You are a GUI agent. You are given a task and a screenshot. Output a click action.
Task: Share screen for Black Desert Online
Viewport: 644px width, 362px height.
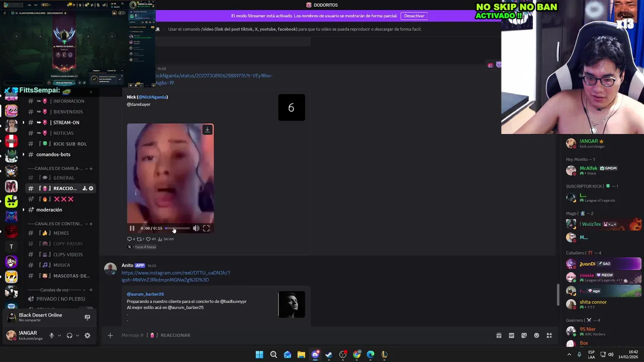tap(87, 317)
